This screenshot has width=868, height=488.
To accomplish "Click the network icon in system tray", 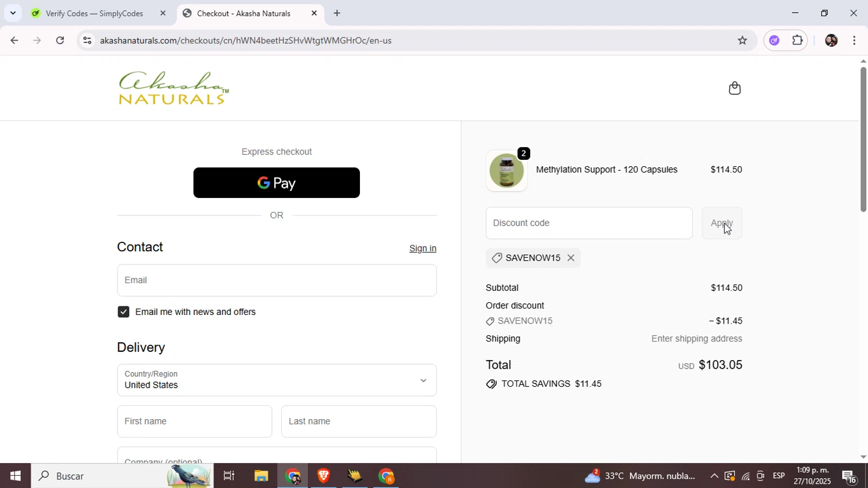I will tap(745, 476).
